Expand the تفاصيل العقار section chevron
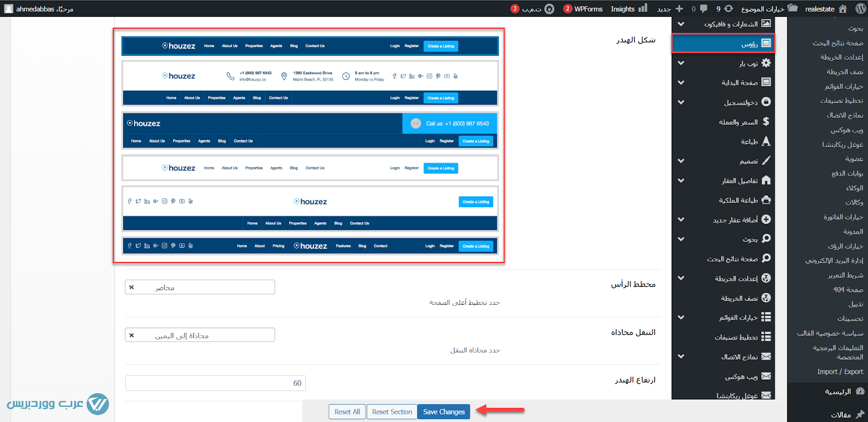This screenshot has height=422, width=868. click(681, 180)
